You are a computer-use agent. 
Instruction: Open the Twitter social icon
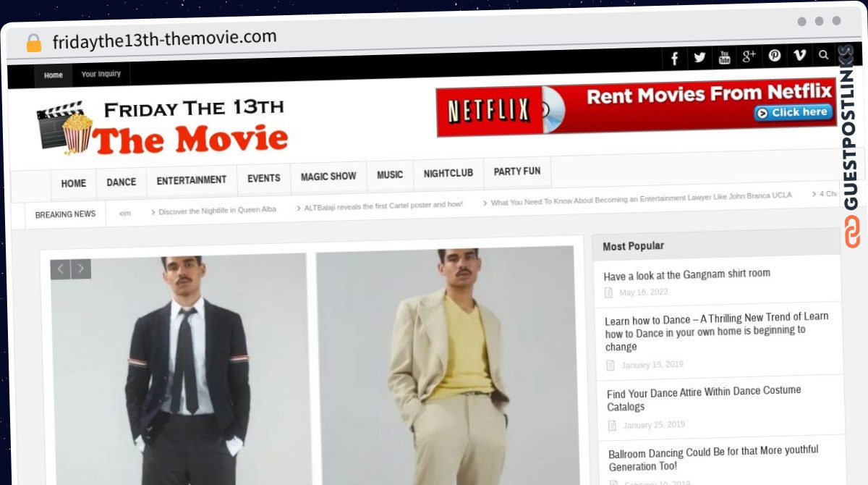(x=699, y=58)
